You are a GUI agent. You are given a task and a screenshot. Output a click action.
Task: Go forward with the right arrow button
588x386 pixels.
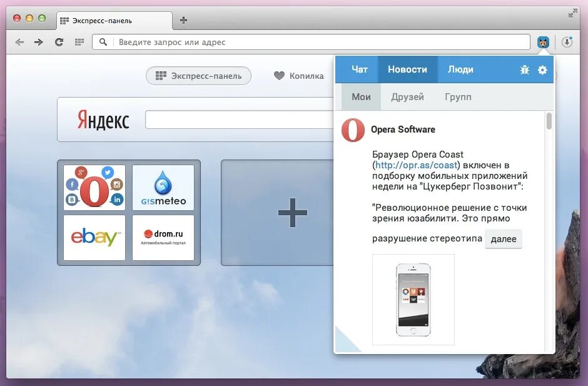(x=39, y=42)
